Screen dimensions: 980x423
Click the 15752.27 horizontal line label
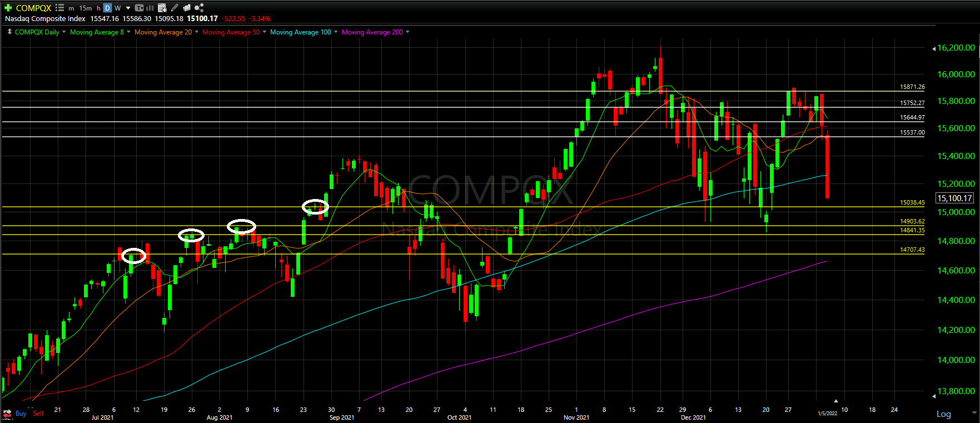(x=912, y=103)
